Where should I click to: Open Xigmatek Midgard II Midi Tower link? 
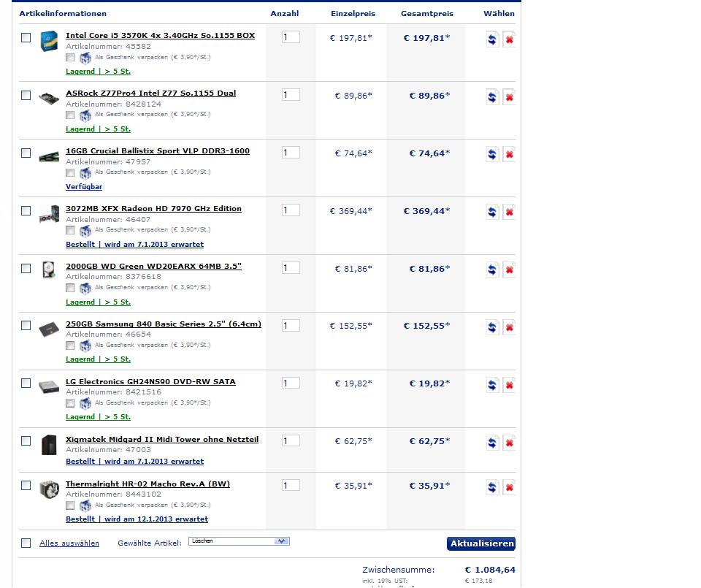click(162, 439)
